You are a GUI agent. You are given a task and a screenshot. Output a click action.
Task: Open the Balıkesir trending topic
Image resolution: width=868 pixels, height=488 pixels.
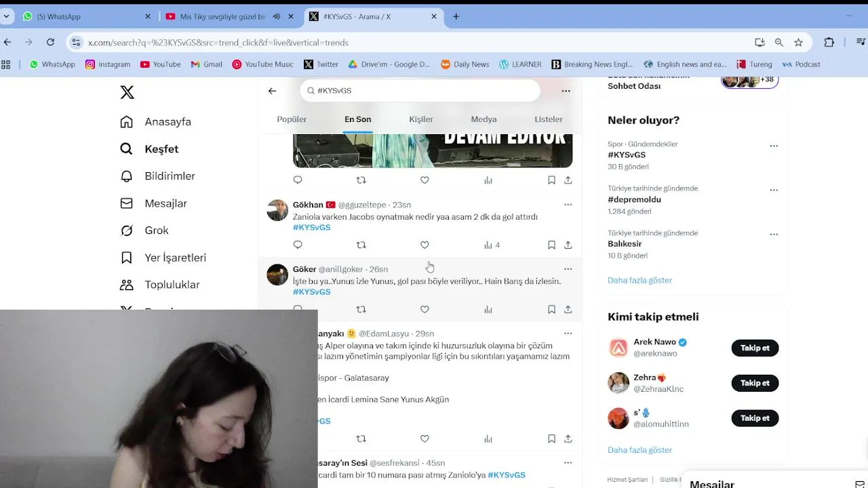click(x=625, y=243)
